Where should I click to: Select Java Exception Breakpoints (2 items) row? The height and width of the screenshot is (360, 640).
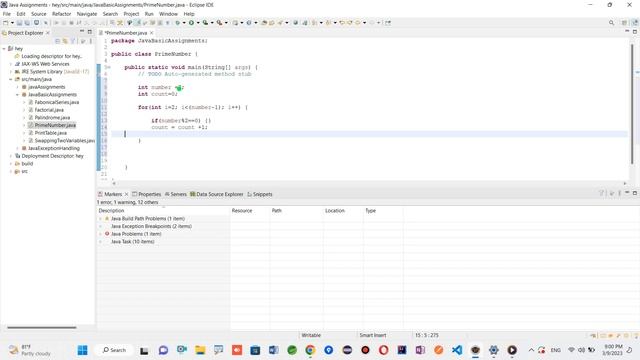[151, 226]
